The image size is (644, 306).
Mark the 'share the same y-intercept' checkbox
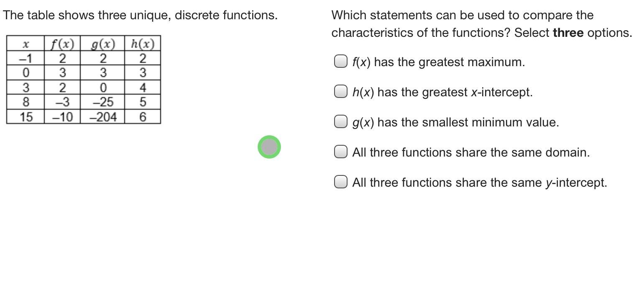340,182
